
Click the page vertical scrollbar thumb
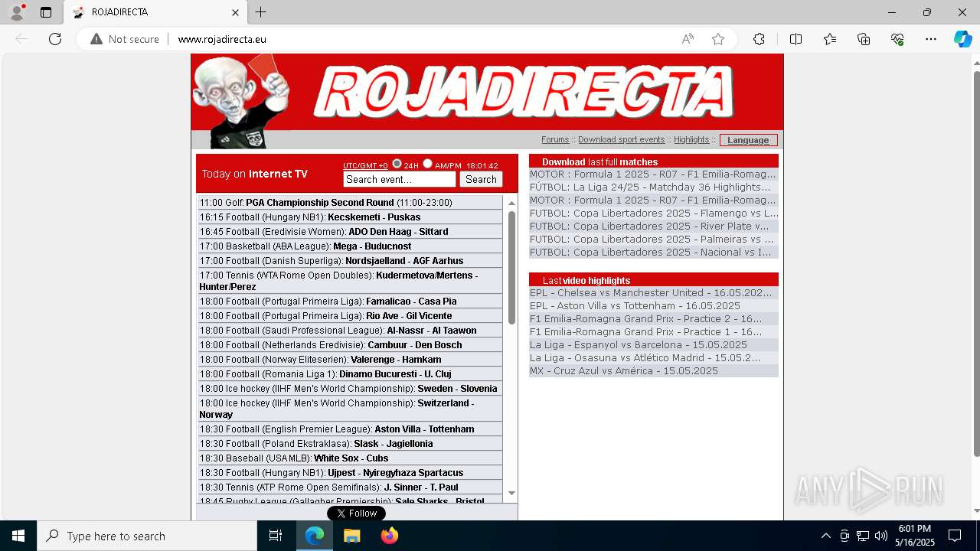(976, 264)
